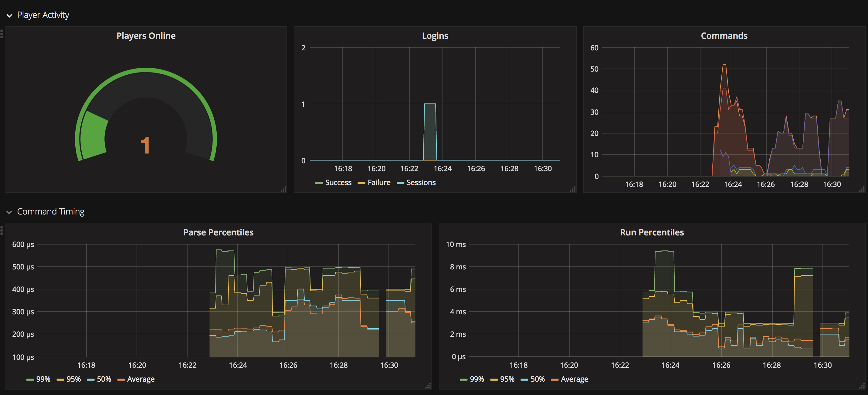Click the Sessions spike in Logins graph
Image resolution: width=868 pixels, height=395 pixels.
click(430, 131)
